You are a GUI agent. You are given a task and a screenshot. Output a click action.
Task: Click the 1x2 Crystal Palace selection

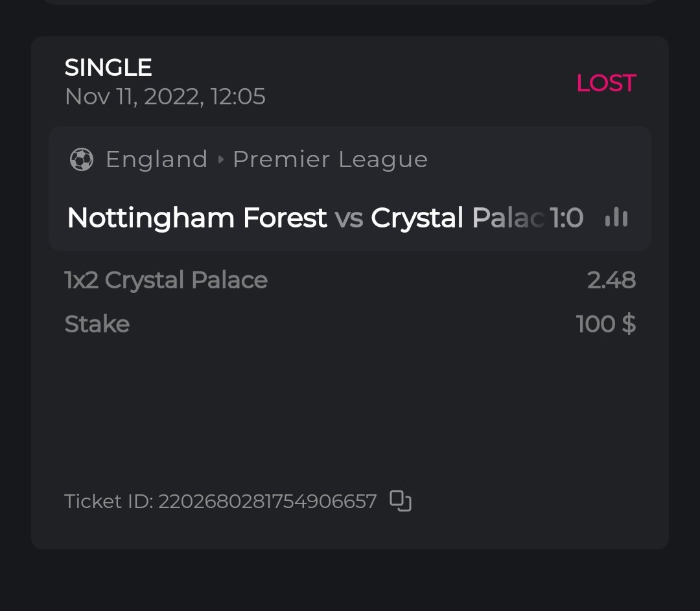coord(166,280)
